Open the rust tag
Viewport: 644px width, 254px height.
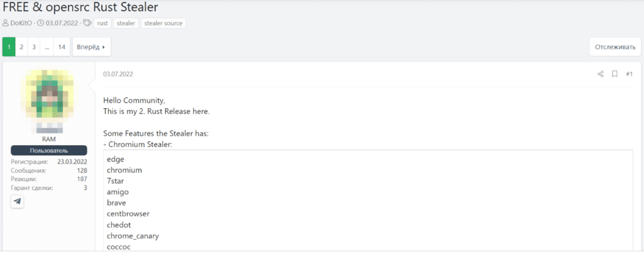pos(103,23)
